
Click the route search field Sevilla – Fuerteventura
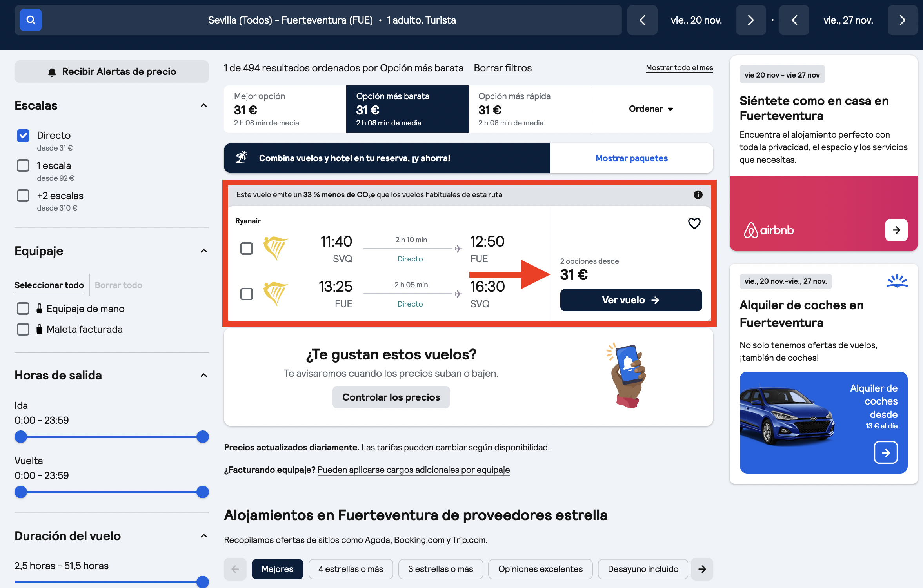pos(332,20)
